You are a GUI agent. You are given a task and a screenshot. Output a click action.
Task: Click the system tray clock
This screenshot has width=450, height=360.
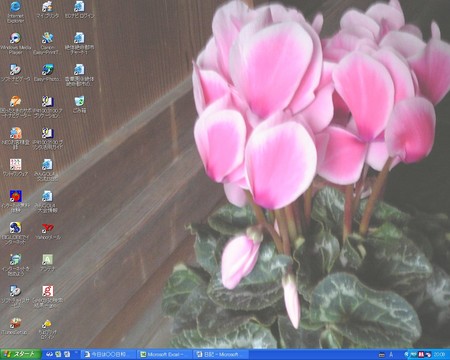(x=440, y=355)
